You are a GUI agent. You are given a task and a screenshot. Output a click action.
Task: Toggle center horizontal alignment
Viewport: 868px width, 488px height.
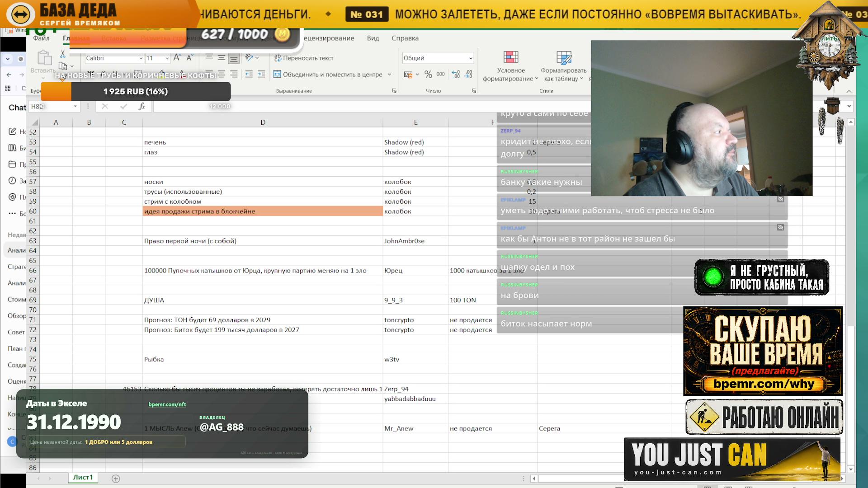pos(222,74)
